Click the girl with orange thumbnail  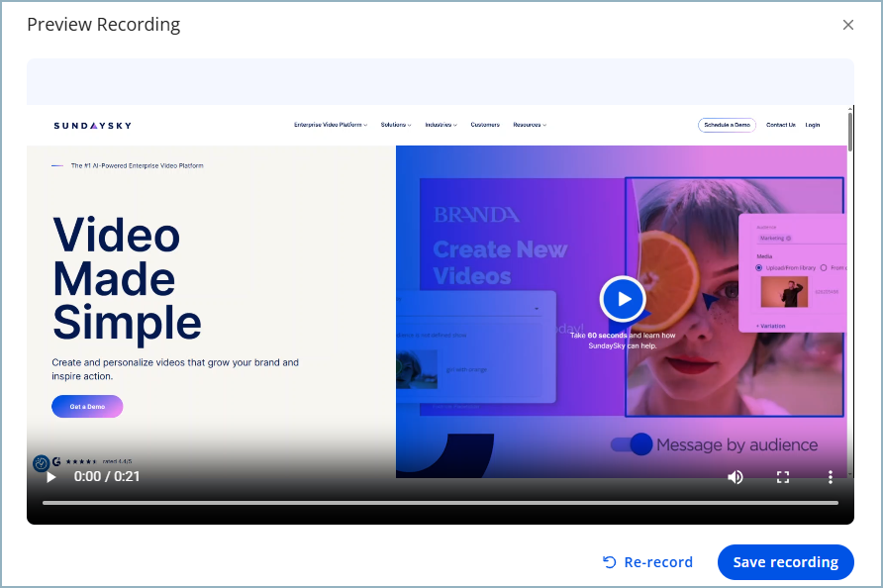pos(417,369)
